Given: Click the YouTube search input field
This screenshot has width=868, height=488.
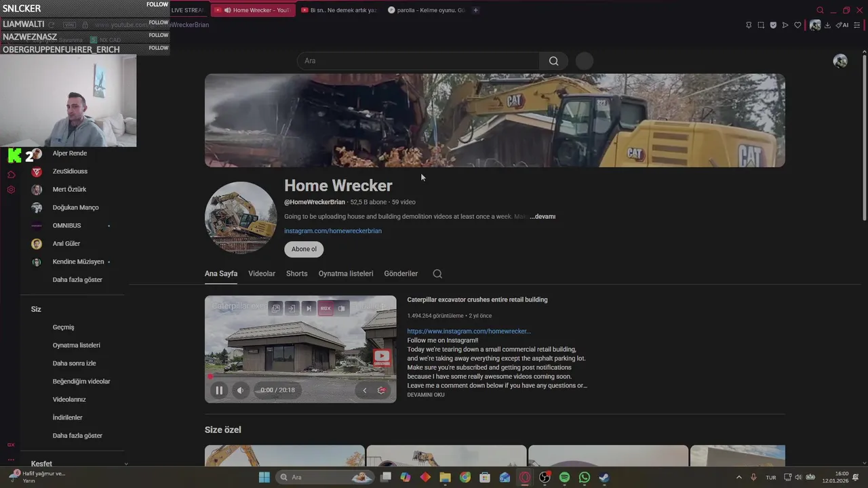Looking at the screenshot, I should click(418, 61).
